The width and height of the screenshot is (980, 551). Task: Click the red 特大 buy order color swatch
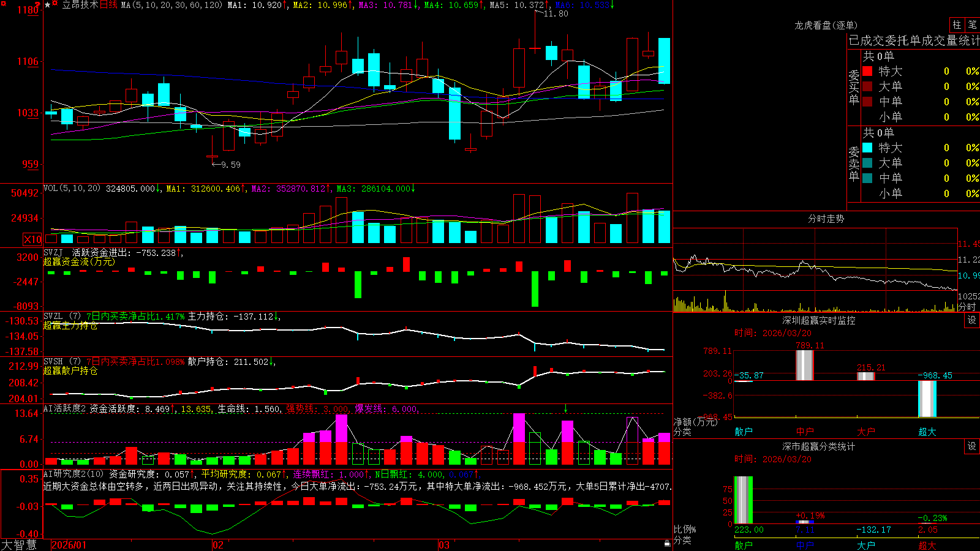[867, 71]
